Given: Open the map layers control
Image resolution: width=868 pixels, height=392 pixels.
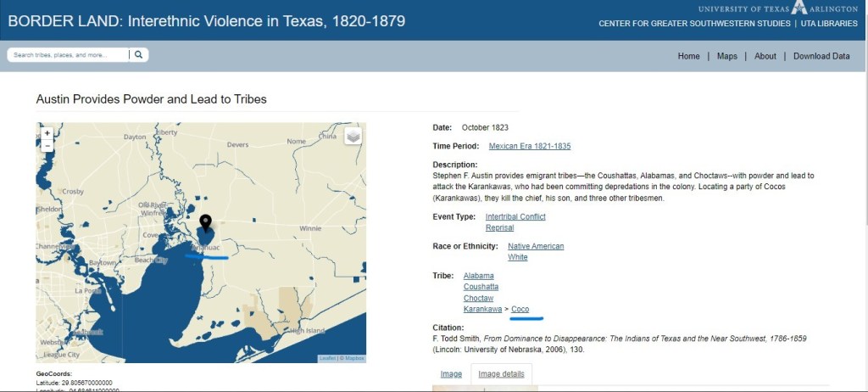Looking at the screenshot, I should pos(353,136).
